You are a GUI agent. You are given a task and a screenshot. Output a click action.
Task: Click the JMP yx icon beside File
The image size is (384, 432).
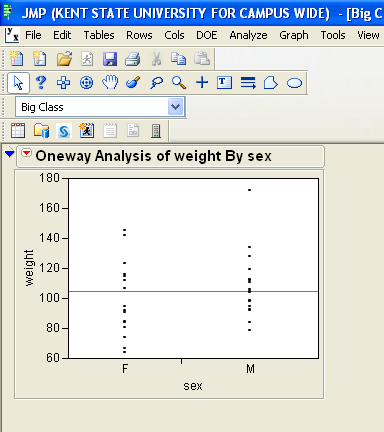(x=12, y=35)
